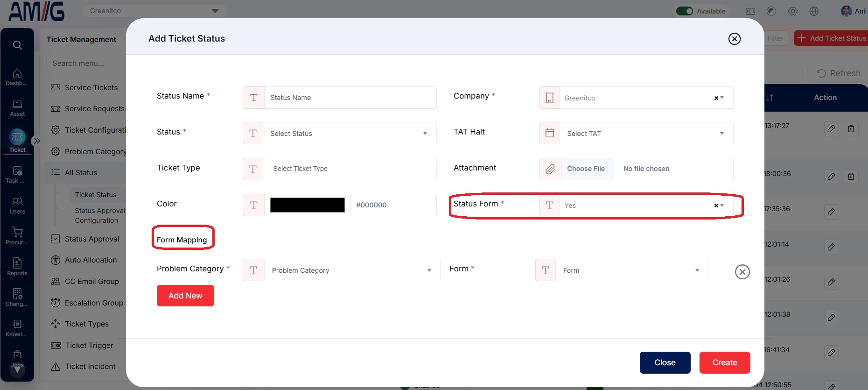Image resolution: width=868 pixels, height=390 pixels.
Task: Click the Create button
Action: 725,362
